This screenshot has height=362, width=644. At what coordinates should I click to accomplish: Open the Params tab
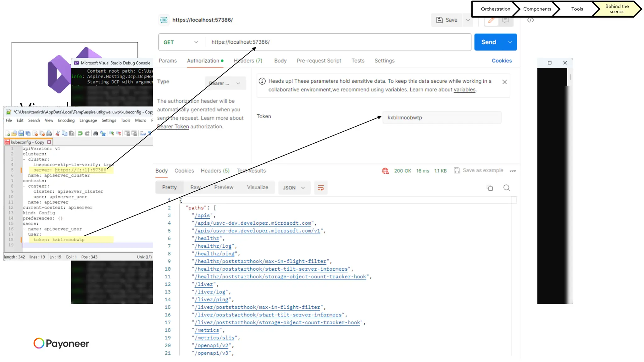[x=168, y=61]
